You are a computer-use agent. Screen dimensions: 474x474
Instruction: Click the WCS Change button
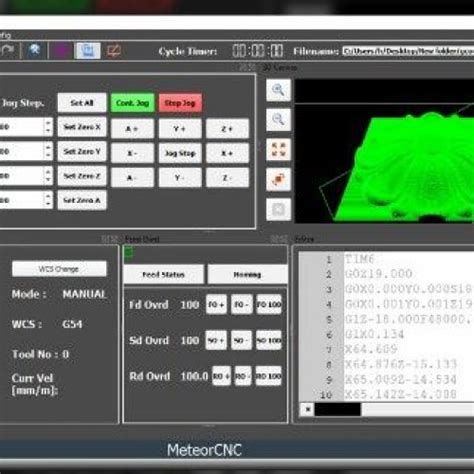point(59,269)
